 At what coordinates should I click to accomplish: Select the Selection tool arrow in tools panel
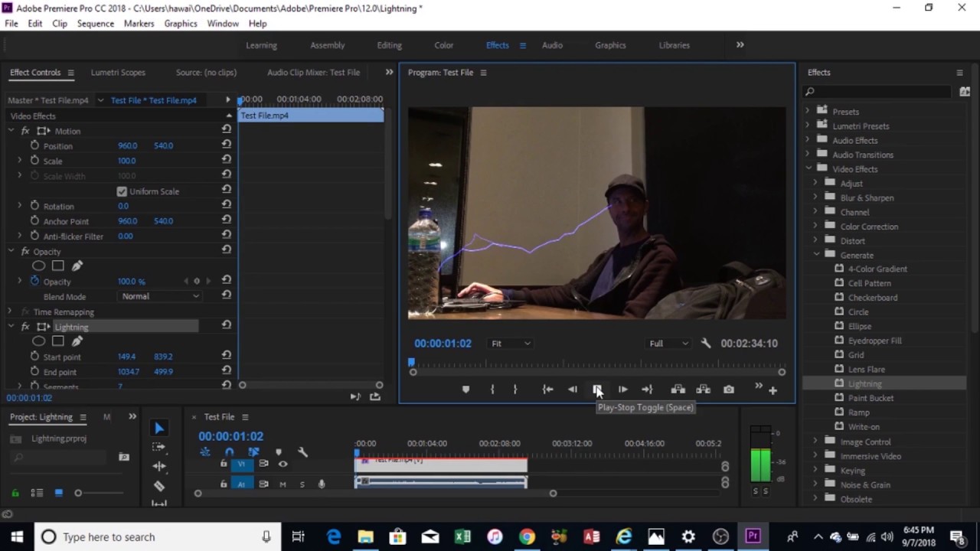158,429
